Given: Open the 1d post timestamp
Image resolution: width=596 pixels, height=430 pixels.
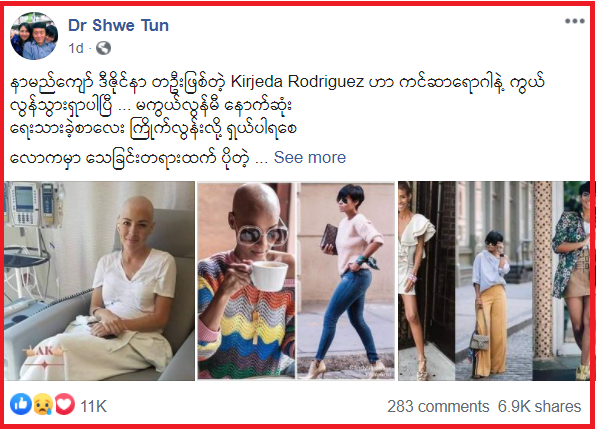Looking at the screenshot, I should click(76, 48).
